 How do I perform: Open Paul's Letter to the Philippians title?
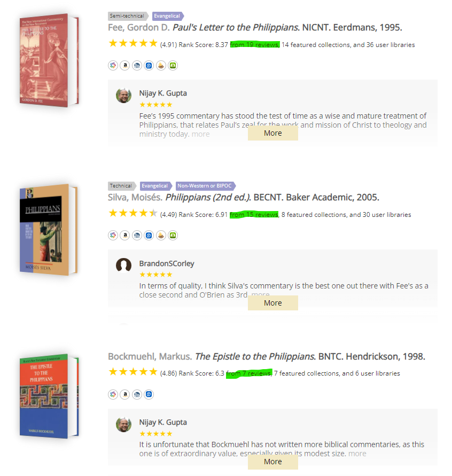pyautogui.click(x=236, y=27)
